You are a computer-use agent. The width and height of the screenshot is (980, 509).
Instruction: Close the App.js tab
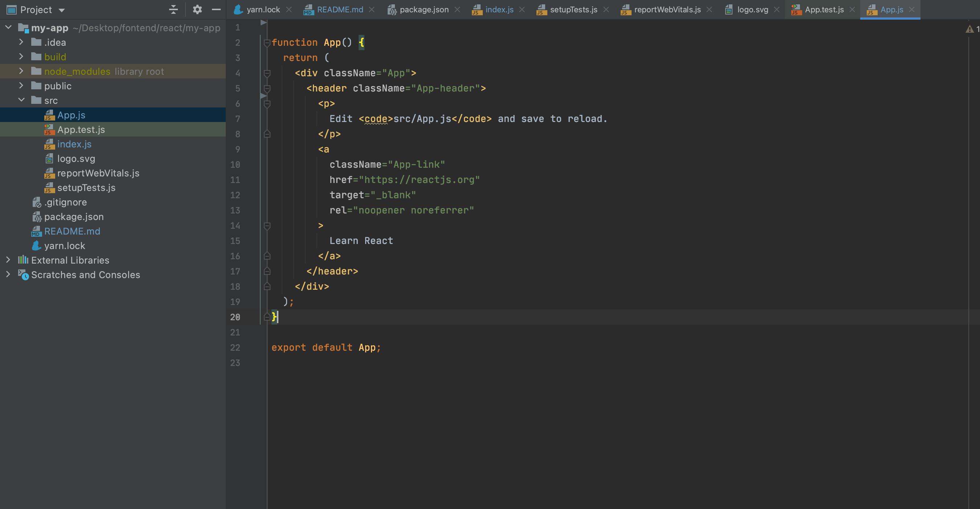point(912,9)
